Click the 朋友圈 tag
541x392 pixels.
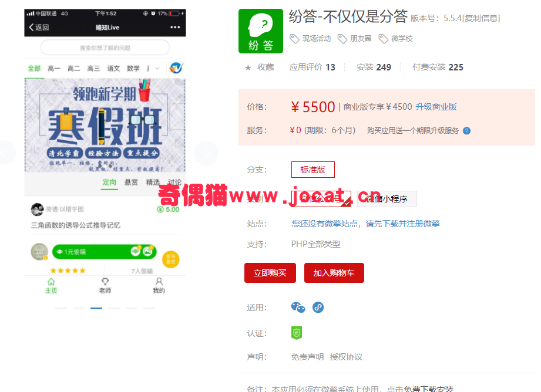point(361,39)
